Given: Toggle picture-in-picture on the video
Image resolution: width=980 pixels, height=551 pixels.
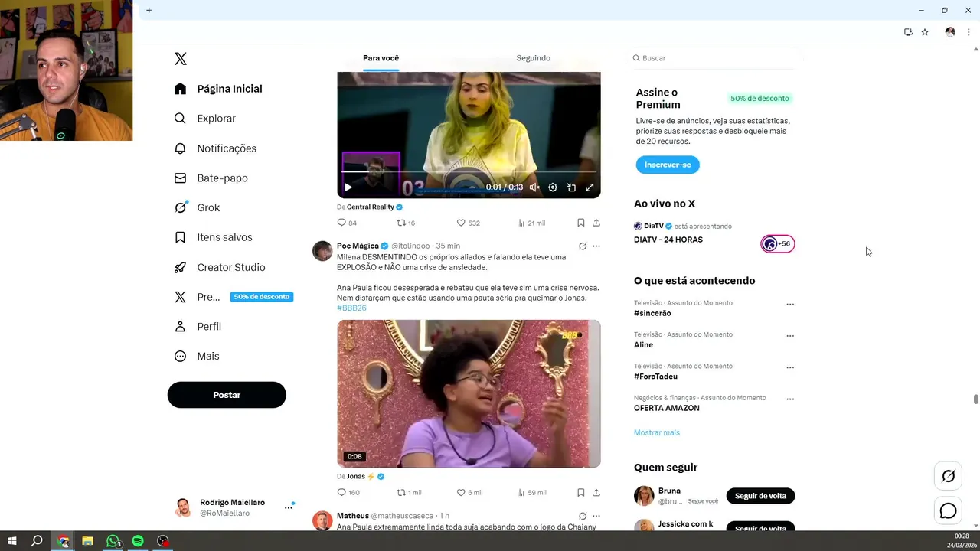Looking at the screenshot, I should click(571, 187).
